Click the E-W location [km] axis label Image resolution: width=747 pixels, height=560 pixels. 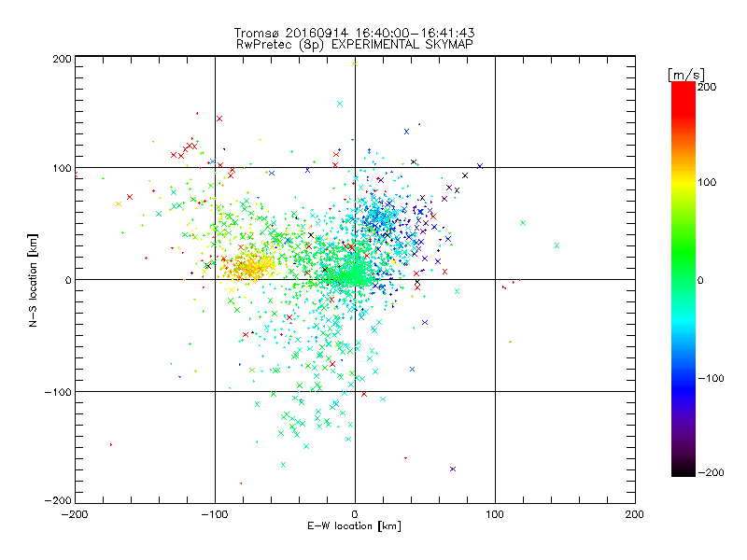(x=354, y=526)
